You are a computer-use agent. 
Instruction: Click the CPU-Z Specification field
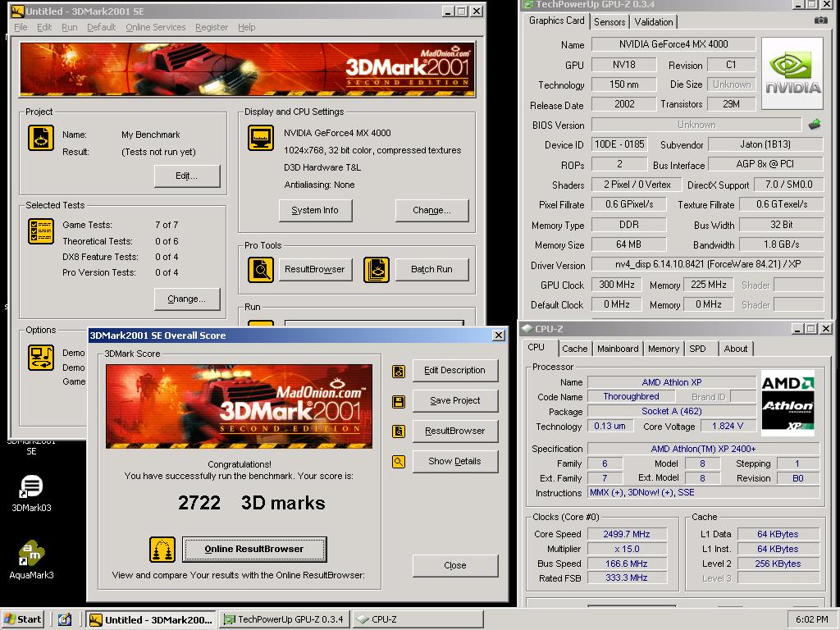point(703,449)
